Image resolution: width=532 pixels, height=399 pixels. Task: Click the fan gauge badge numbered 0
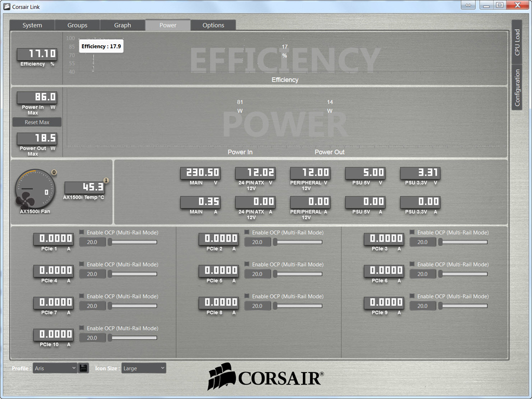(54, 172)
